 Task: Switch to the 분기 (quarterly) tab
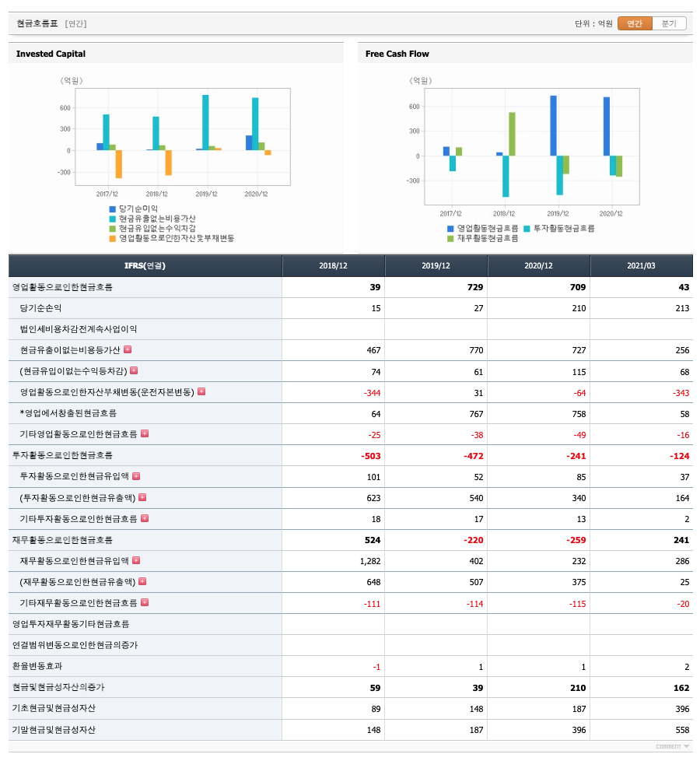669,23
